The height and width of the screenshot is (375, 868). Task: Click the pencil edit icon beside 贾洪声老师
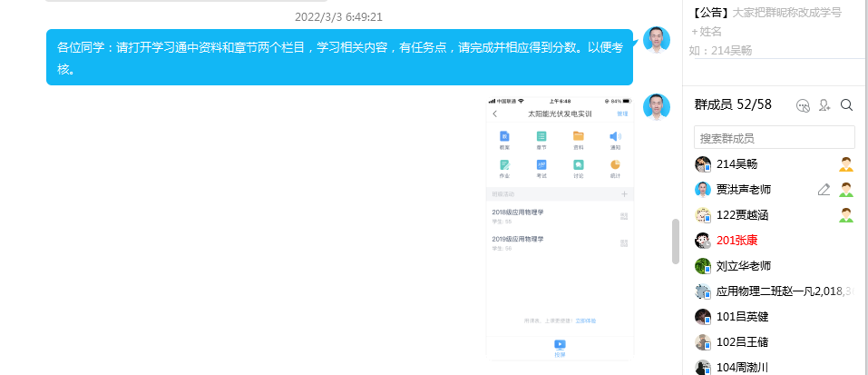click(x=824, y=190)
